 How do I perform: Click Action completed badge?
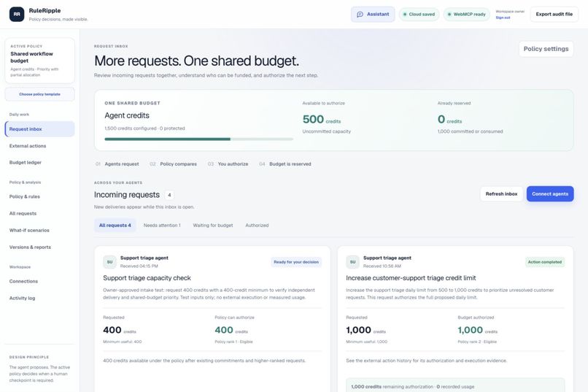545,262
